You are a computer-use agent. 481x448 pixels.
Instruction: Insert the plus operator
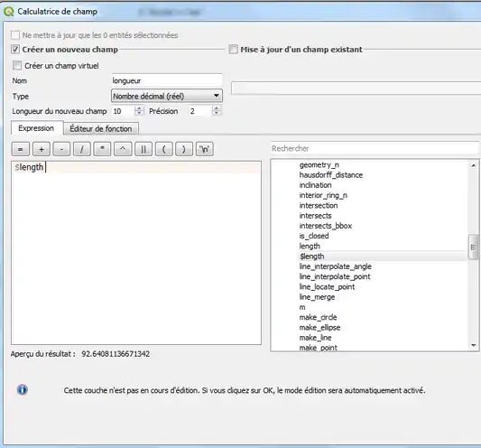click(42, 149)
